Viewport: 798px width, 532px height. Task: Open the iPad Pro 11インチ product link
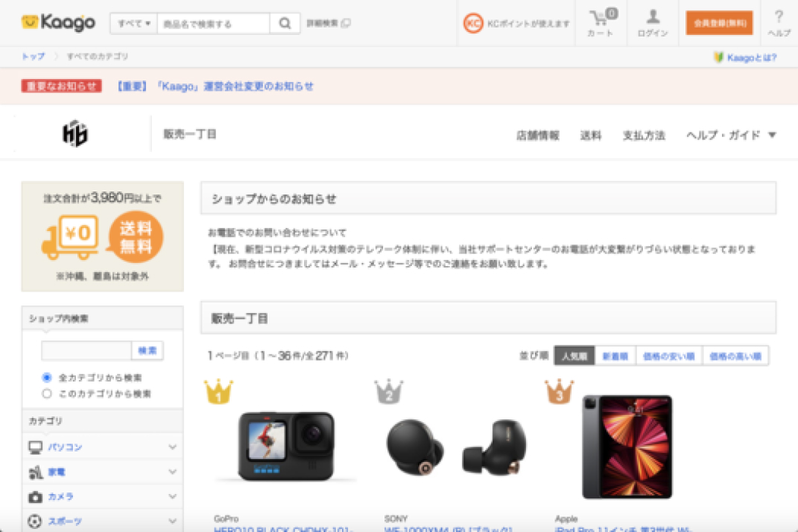point(624,529)
